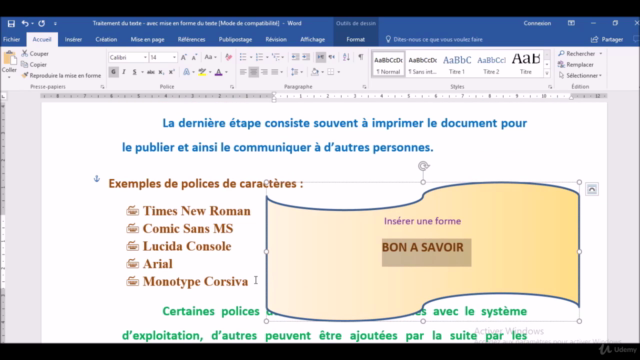Cut the selection with Couper
The height and width of the screenshot is (360, 640).
[35, 53]
